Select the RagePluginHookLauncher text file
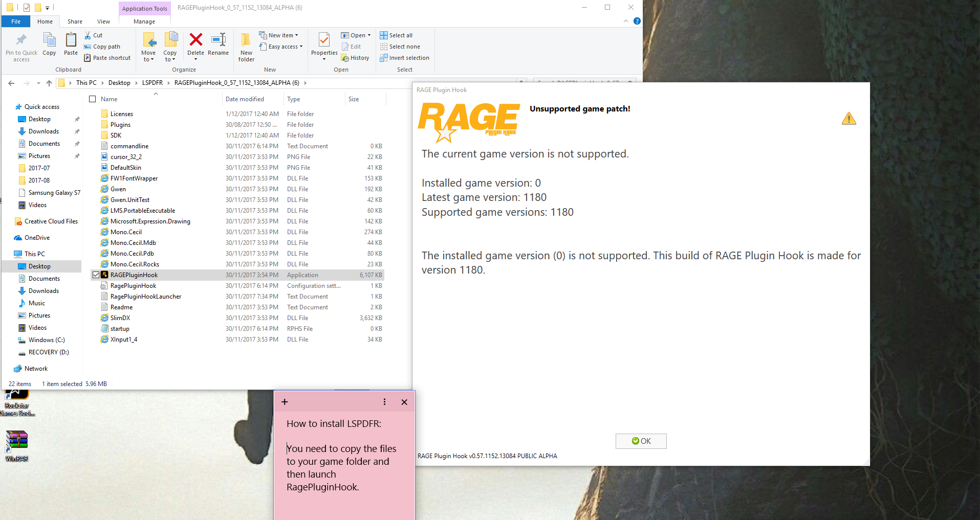This screenshot has height=520, width=980. point(146,297)
